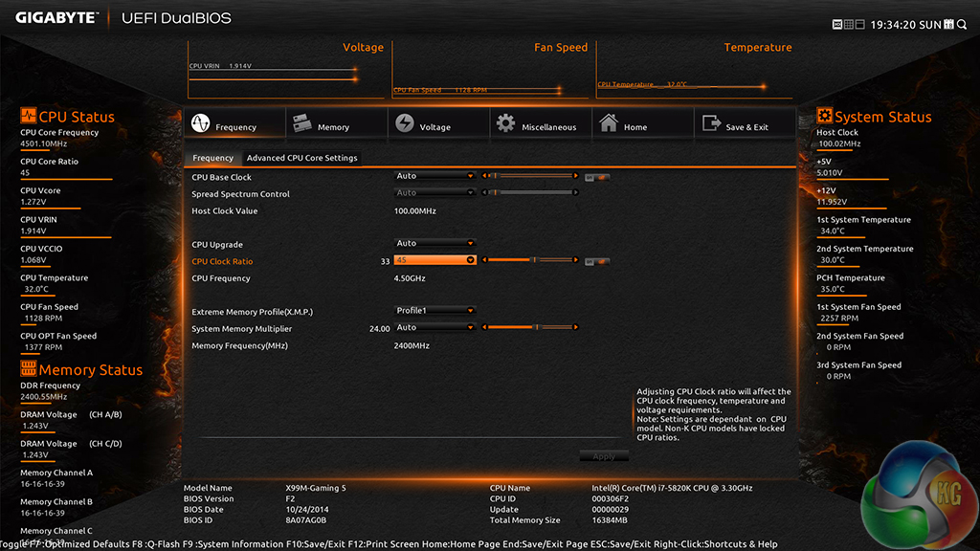Switch to Advanced CPU Core Settings tab
The image size is (980, 551).
point(301,158)
